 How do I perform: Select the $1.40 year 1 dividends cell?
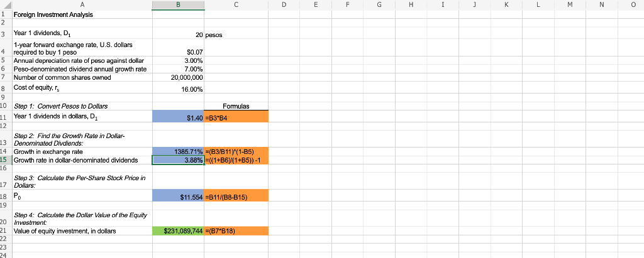point(178,116)
